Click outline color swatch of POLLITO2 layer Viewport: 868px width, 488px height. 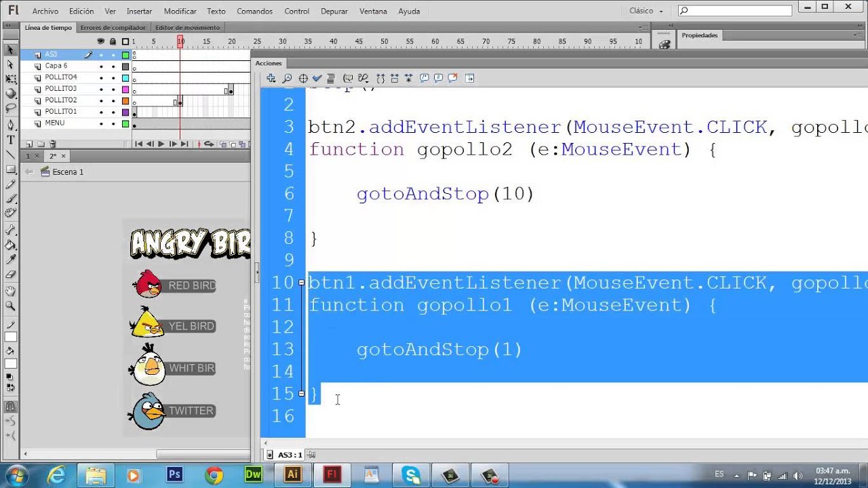125,101
